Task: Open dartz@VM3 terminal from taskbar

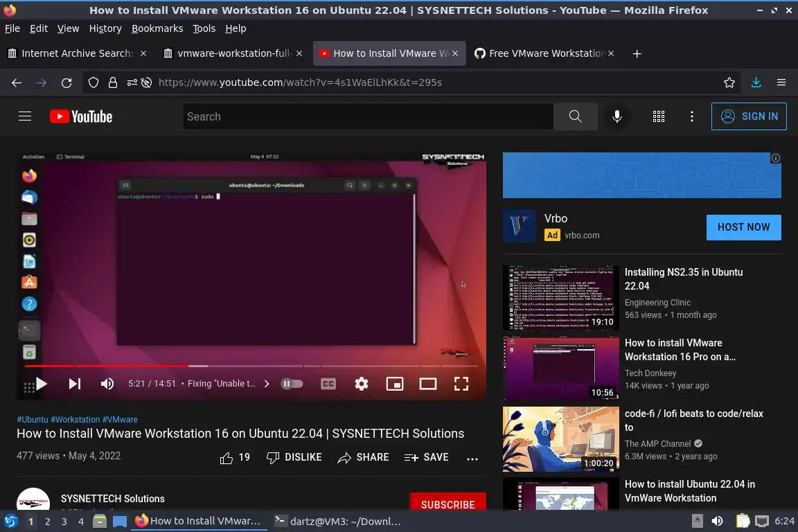Action: click(x=338, y=521)
